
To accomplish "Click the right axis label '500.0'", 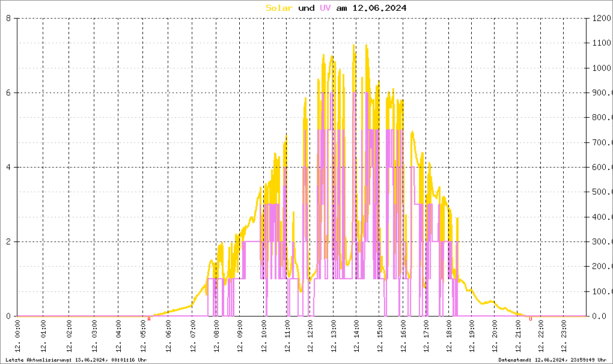I will 601,192.
